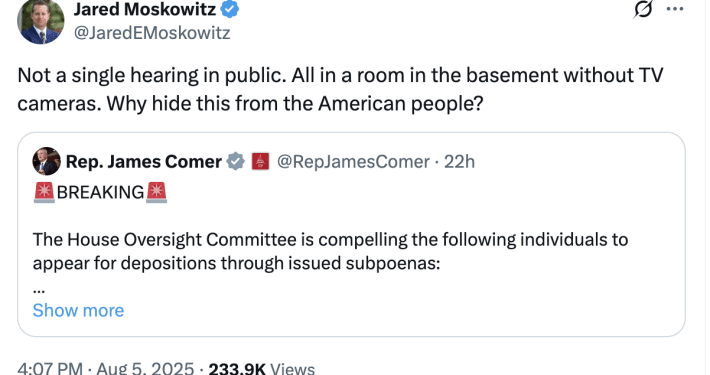Open the @RepJamesComer handle
This screenshot has height=375, width=710.
[x=353, y=162]
